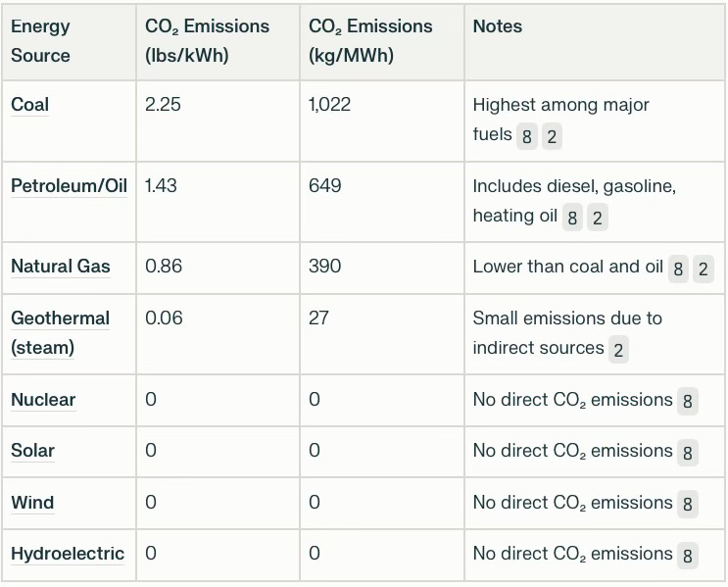
Task: Open the Natural Gas link
Action: point(61,267)
